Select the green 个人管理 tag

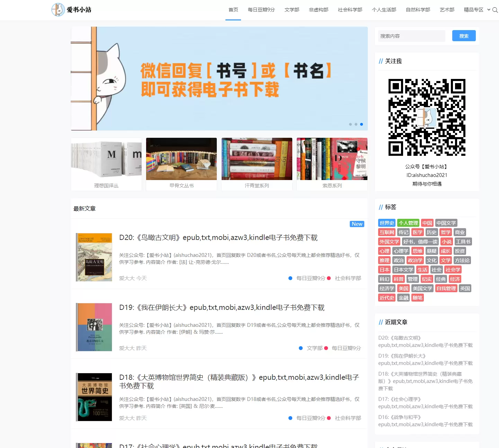pos(408,223)
